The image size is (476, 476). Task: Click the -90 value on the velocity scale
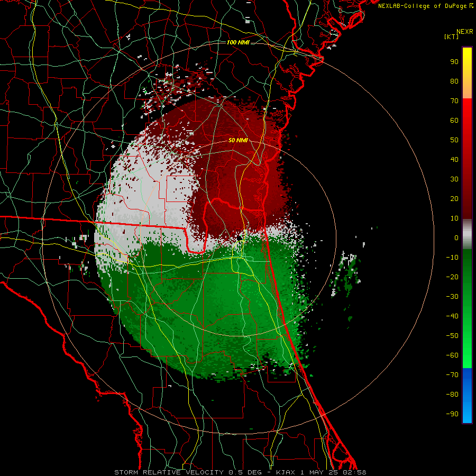tap(452, 414)
